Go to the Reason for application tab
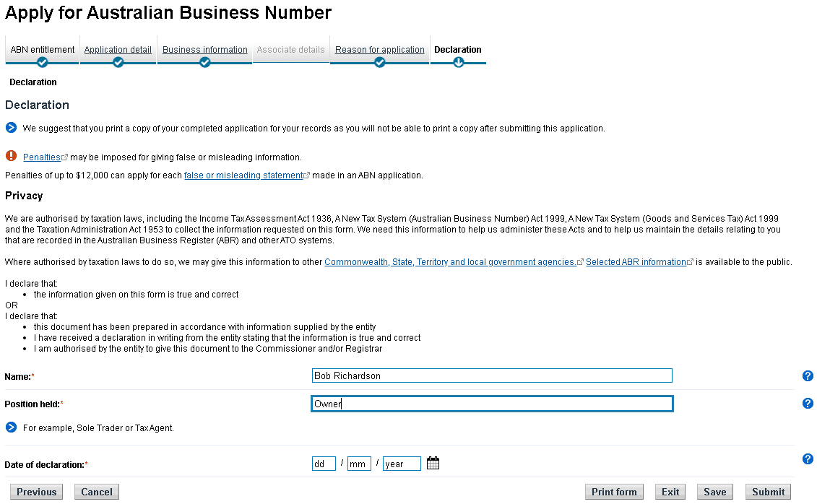This screenshot has height=504, width=817. (x=379, y=49)
